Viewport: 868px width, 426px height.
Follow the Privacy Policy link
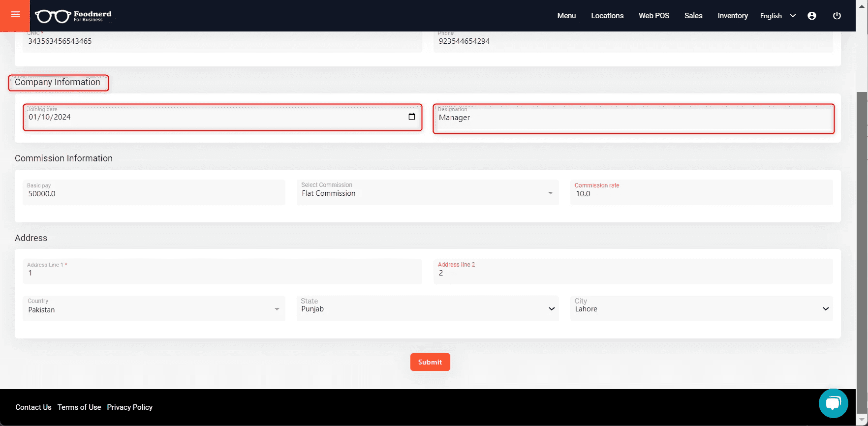pos(129,407)
